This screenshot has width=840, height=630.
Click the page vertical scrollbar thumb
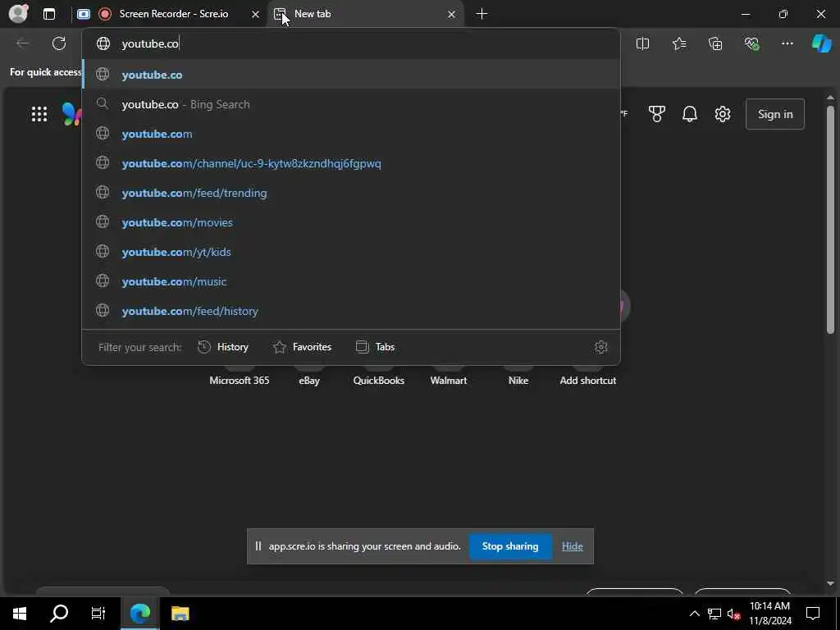point(830,220)
